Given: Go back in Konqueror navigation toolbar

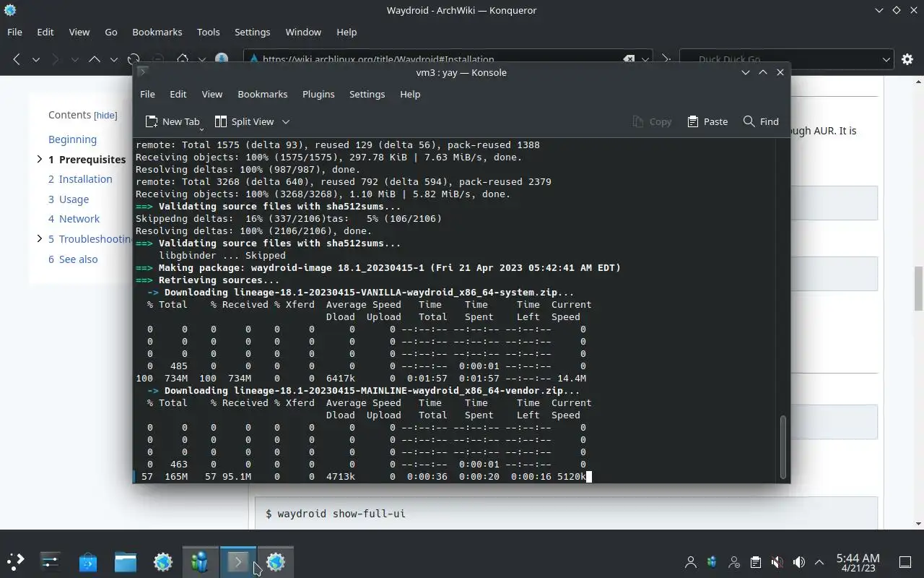Looking at the screenshot, I should point(17,59).
